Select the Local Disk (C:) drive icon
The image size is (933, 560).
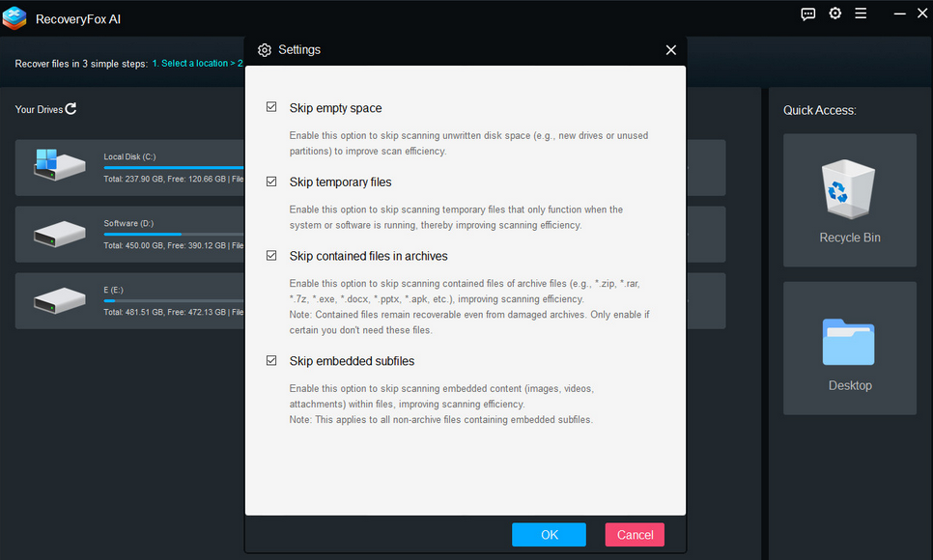pos(60,165)
